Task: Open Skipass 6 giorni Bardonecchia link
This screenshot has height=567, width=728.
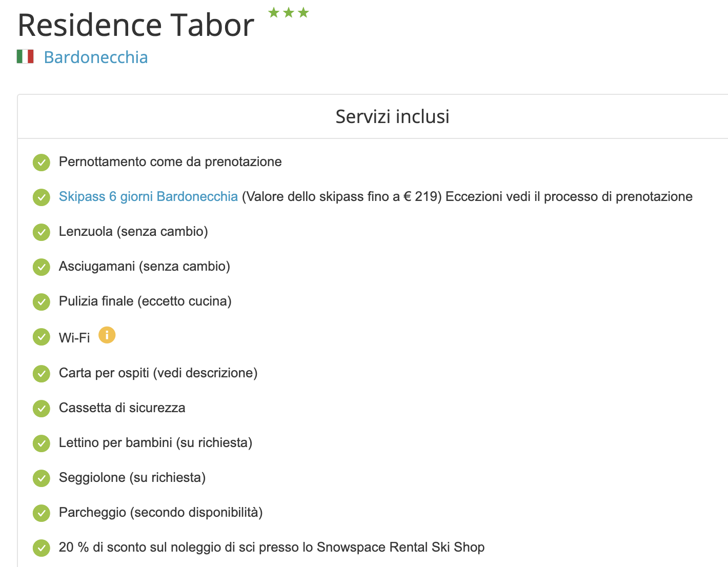Action: coord(148,196)
